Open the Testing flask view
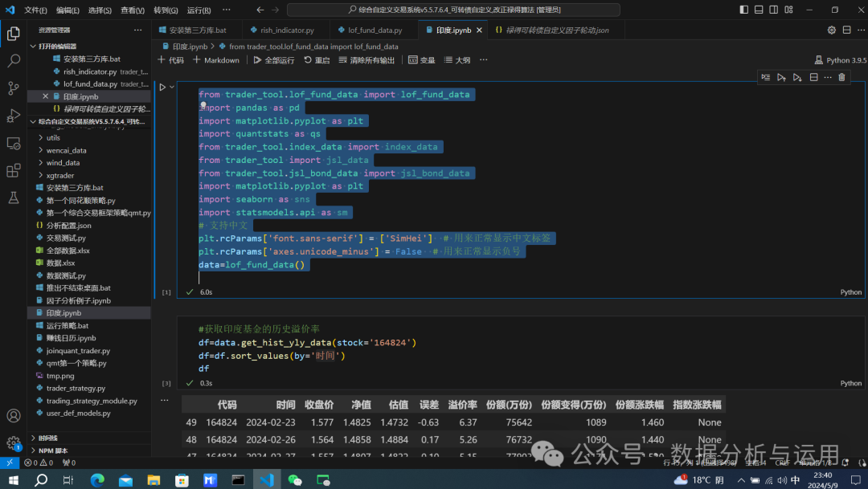Image resolution: width=868 pixels, height=489 pixels. tap(14, 198)
